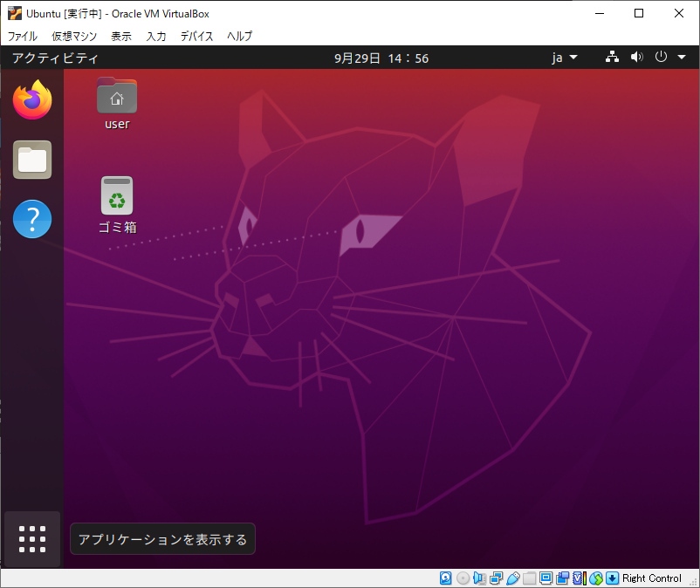Minimize the VirtualBox window
The height and width of the screenshot is (588, 700).
click(x=600, y=13)
